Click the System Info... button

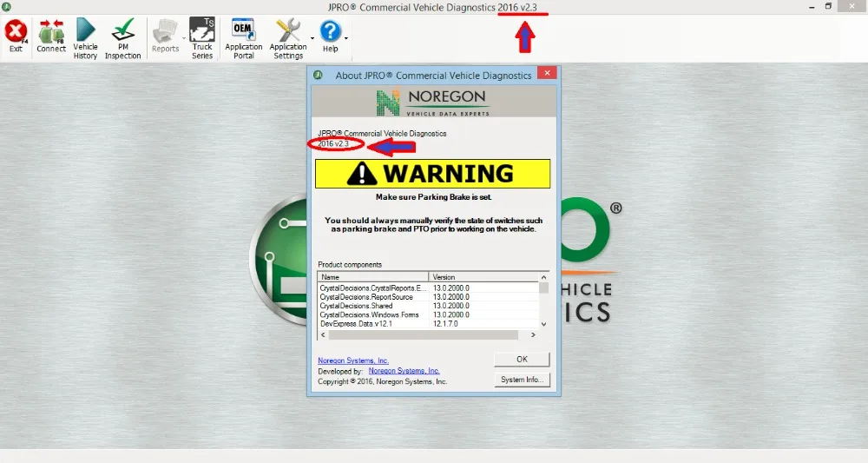point(522,380)
